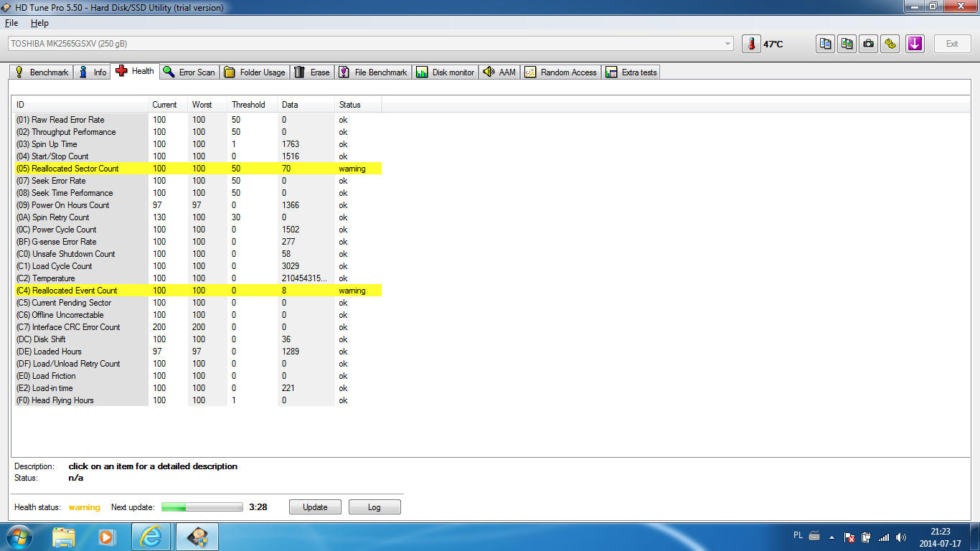Click the next update progress bar
The height and width of the screenshot is (551, 980).
[202, 507]
